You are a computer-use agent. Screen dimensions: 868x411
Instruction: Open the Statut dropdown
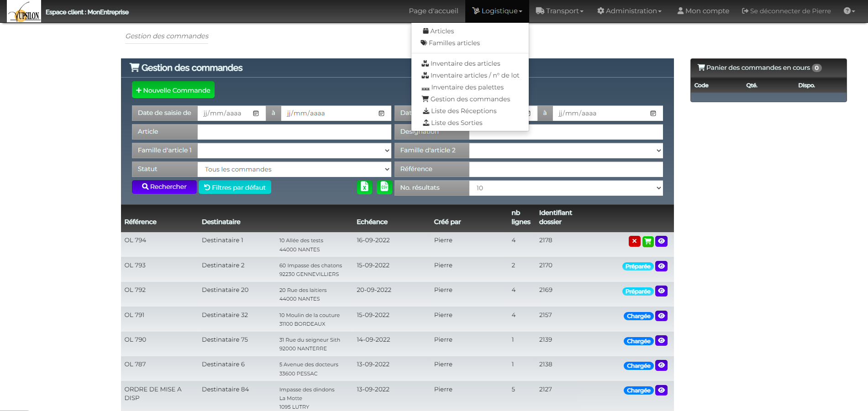pyautogui.click(x=294, y=169)
